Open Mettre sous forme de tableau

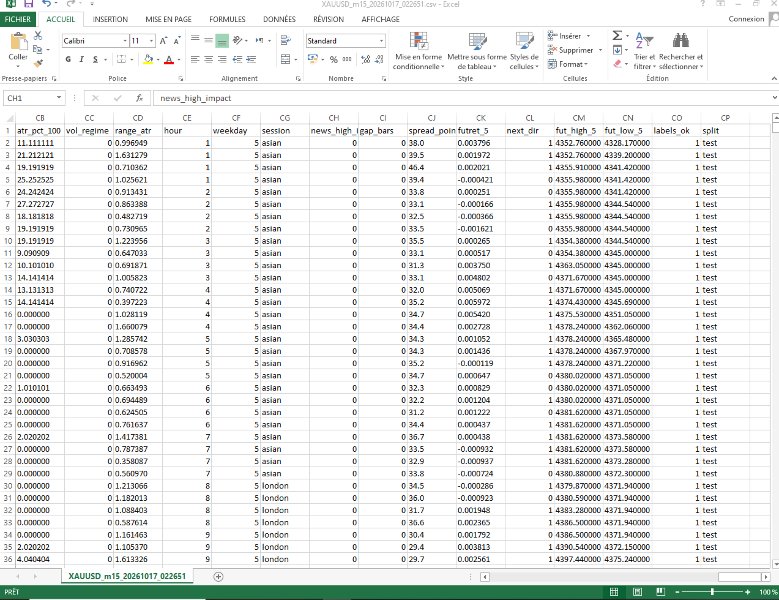click(477, 51)
